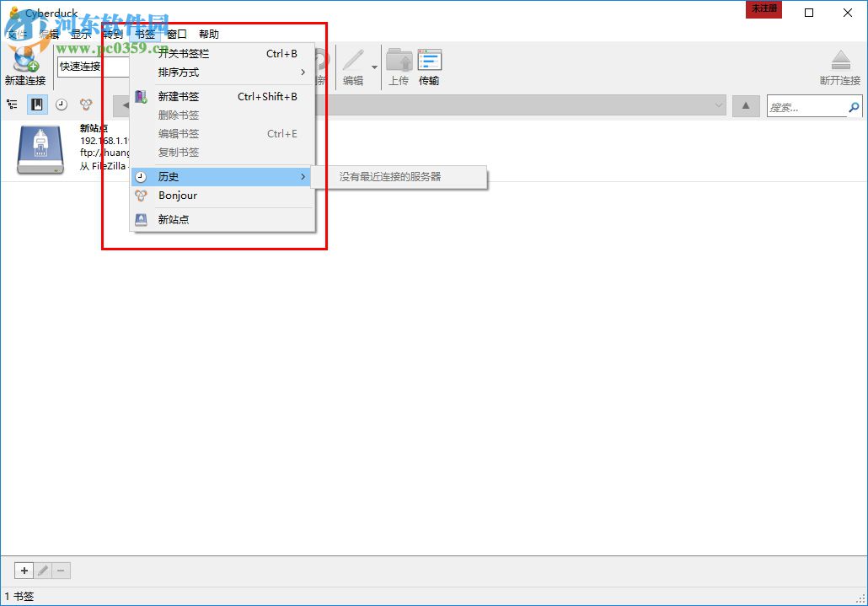Click the minus button to remove bookmark
Viewport: 868px width, 606px height.
[x=61, y=571]
